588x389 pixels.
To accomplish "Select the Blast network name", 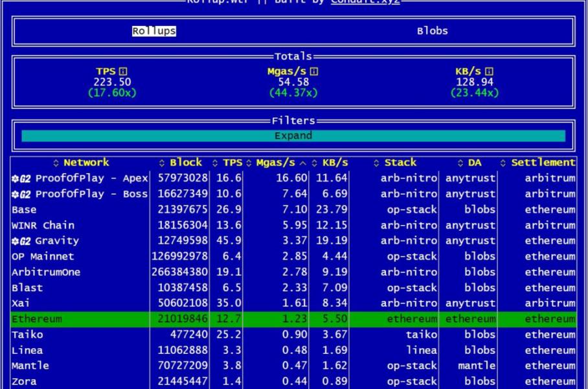I will click(x=27, y=288).
